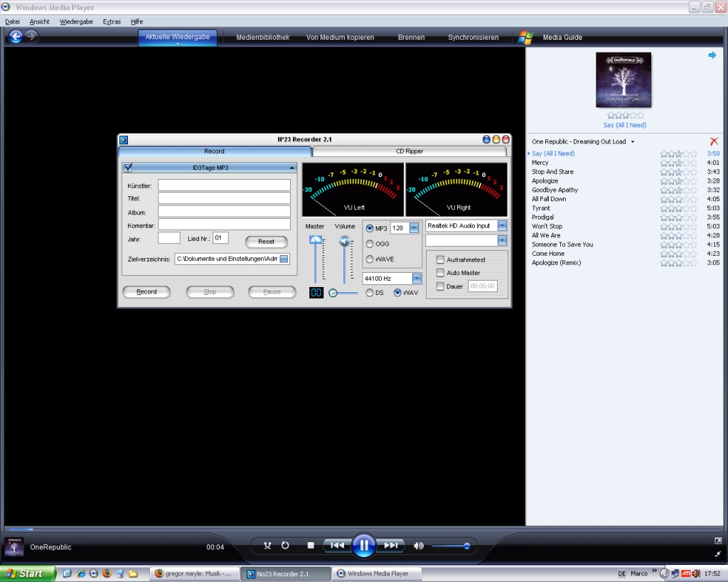The height and width of the screenshot is (582, 728).
Task: Open the Aktuelle Wiedergabe tab options arrow
Action: pyautogui.click(x=177, y=43)
